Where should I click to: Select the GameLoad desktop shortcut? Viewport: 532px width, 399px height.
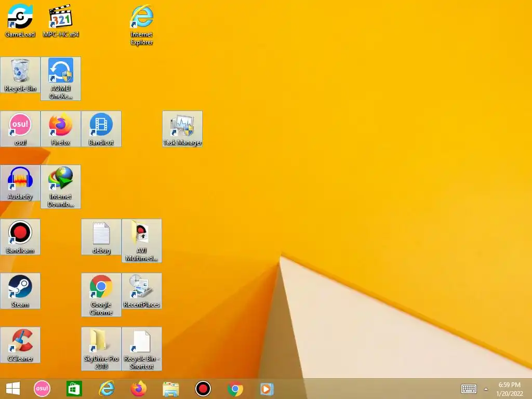pos(20,20)
